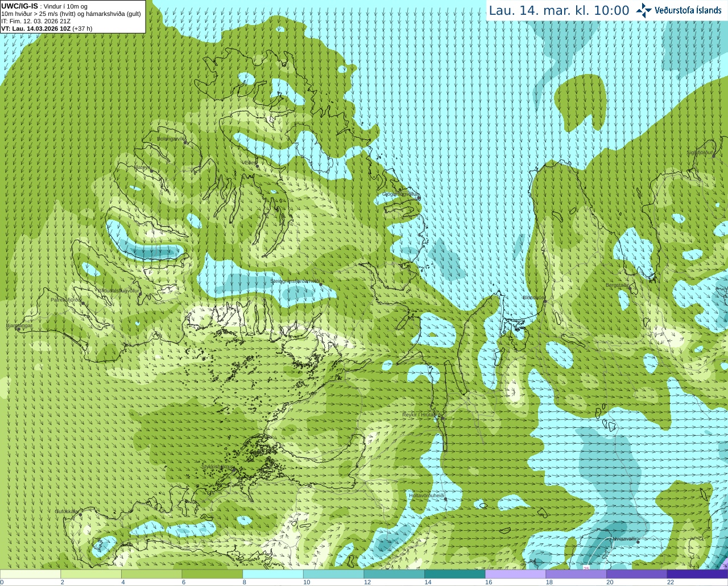
Task: Select the 4–6 m/s green legend swatch
Action: 151,574
